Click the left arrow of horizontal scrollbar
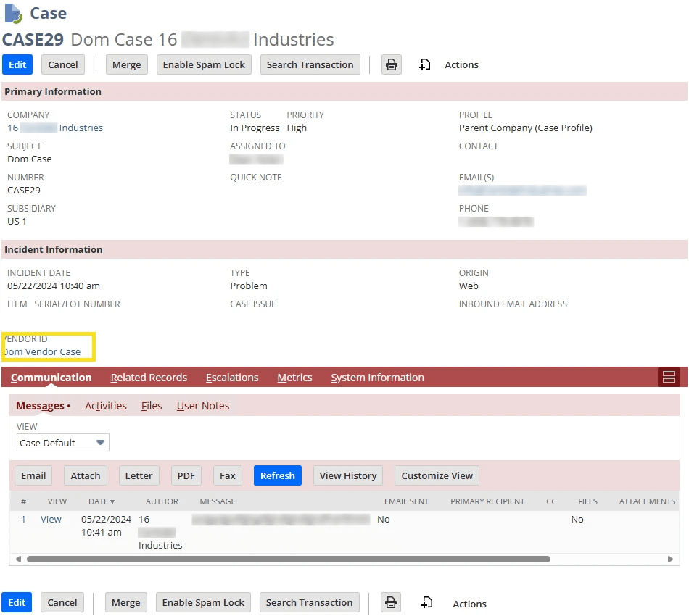The width and height of the screenshot is (689, 616). pos(18,559)
